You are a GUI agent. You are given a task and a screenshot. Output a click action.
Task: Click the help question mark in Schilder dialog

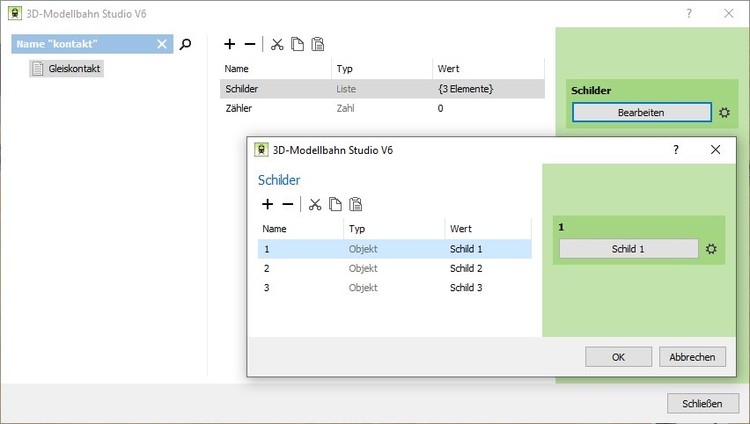pos(676,150)
